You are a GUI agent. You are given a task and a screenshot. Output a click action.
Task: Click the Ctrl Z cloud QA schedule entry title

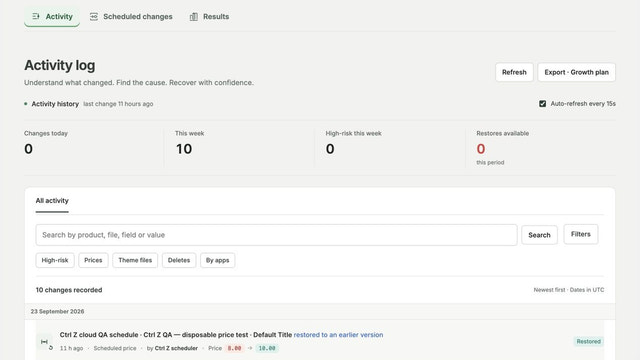176,335
